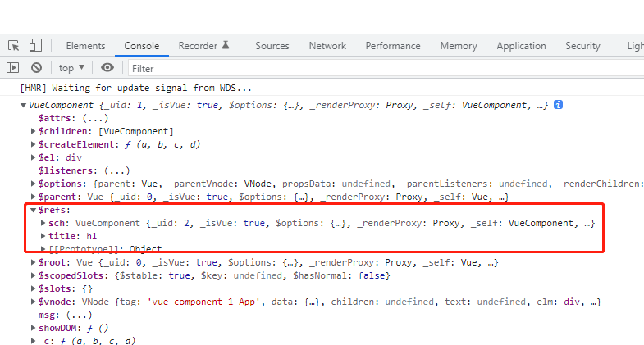This screenshot has width=644, height=345.
Task: Switch to the Sources tab
Action: coord(272,46)
